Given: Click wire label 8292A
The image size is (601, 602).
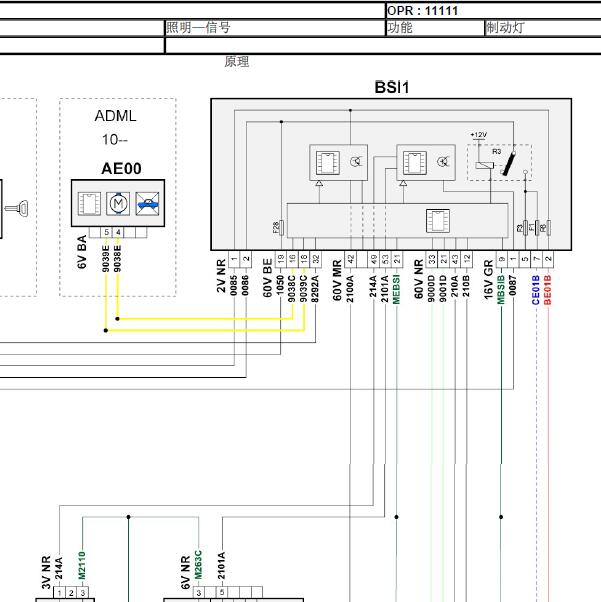Looking at the screenshot, I should (x=315, y=289).
